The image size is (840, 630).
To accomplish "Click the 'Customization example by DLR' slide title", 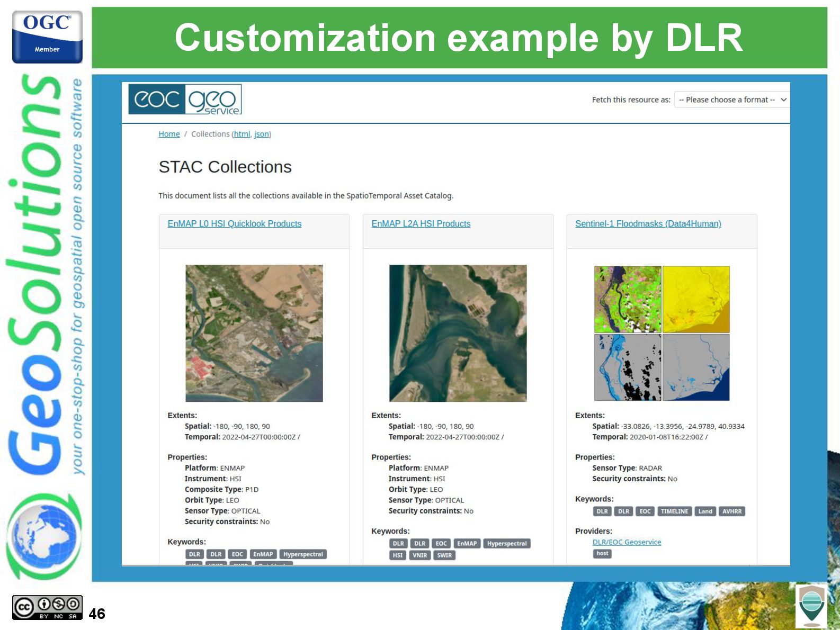I will point(459,38).
